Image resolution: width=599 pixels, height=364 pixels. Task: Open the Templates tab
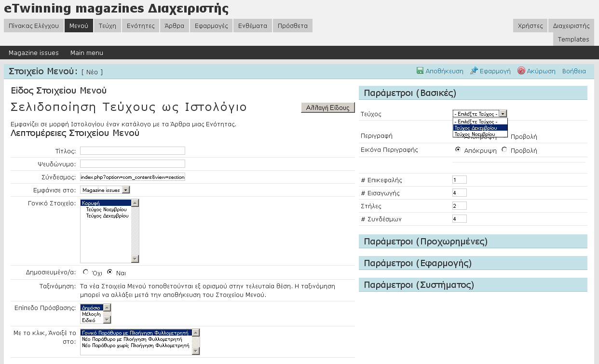click(x=573, y=39)
